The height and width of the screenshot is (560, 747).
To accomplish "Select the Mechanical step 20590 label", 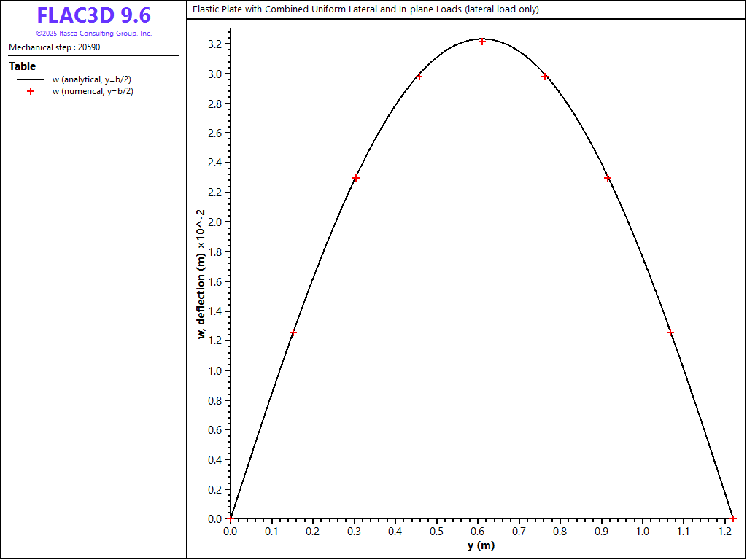I will click(x=55, y=47).
